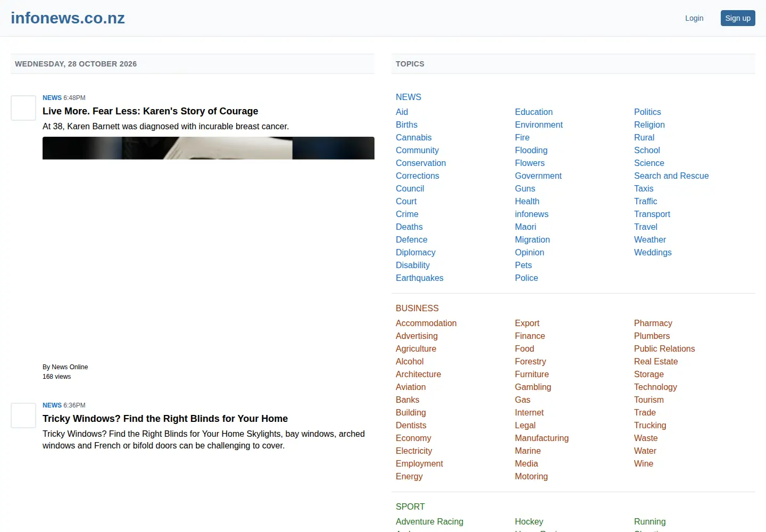Open the Public Relations topic
Image resolution: width=766 pixels, height=532 pixels.
point(664,348)
